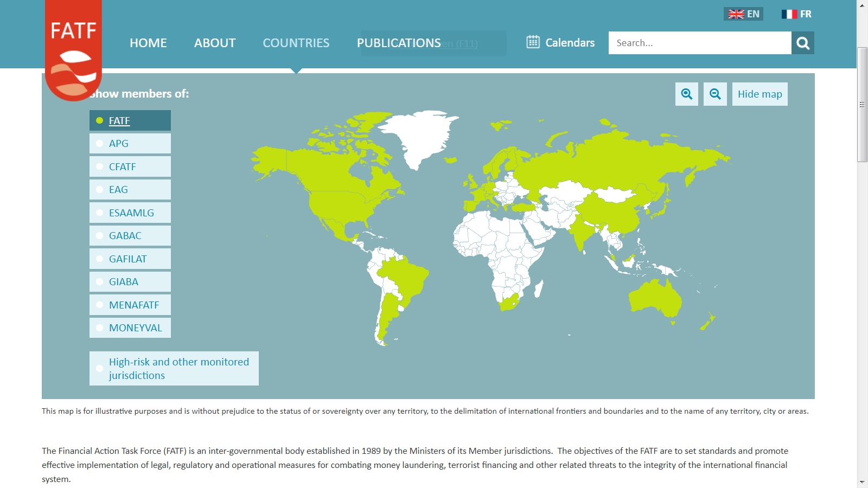Open the ABOUT menu
This screenshot has width=868, height=488.
215,43
